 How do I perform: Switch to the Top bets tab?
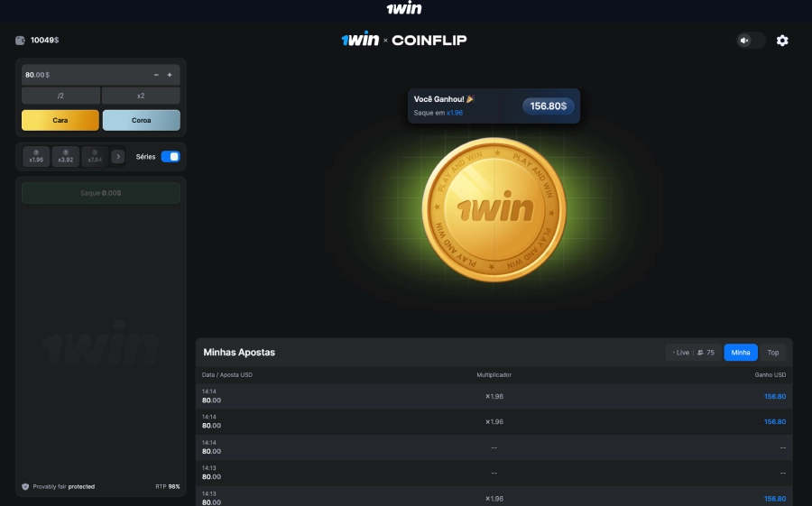coord(773,353)
